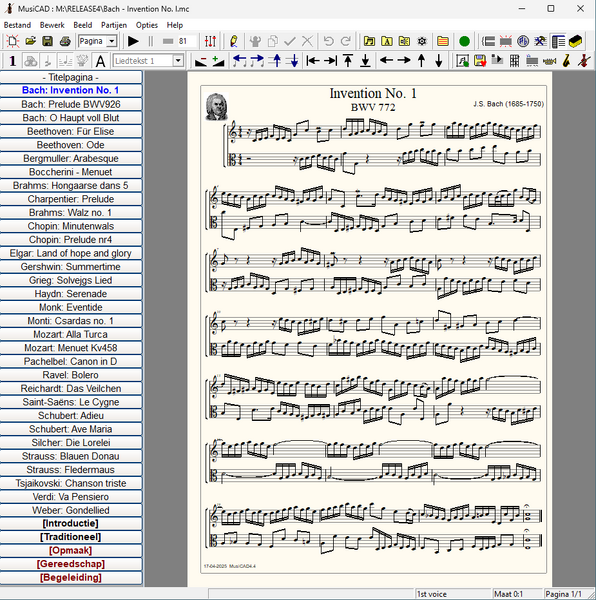Click the bold number 1 icon
Screen dimensions: 596x600
click(x=13, y=60)
